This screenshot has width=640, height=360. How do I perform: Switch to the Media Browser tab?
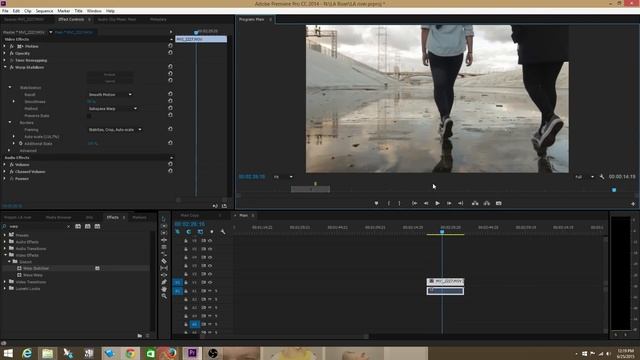point(58,218)
